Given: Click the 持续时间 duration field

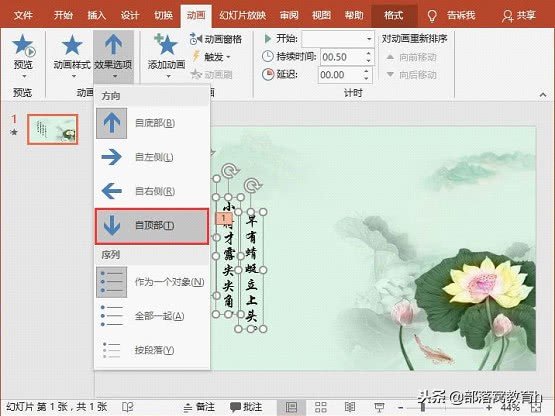Looking at the screenshot, I should pyautogui.click(x=342, y=57).
